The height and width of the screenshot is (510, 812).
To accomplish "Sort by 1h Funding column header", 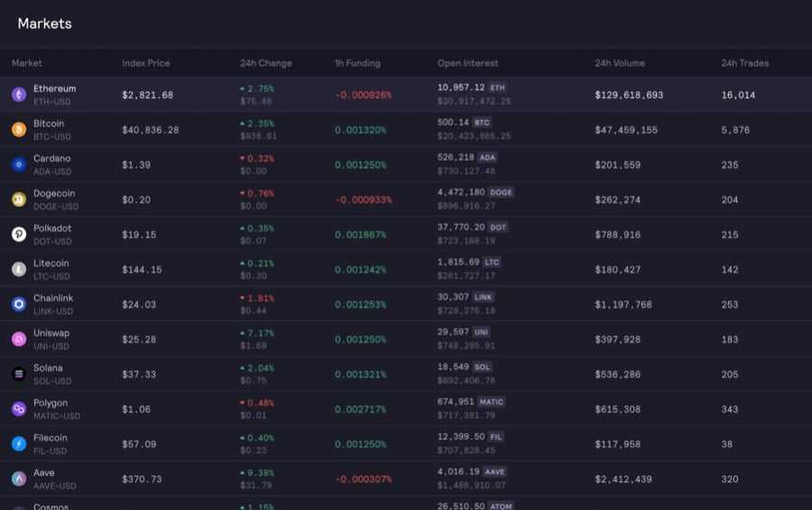I will pyautogui.click(x=357, y=63).
